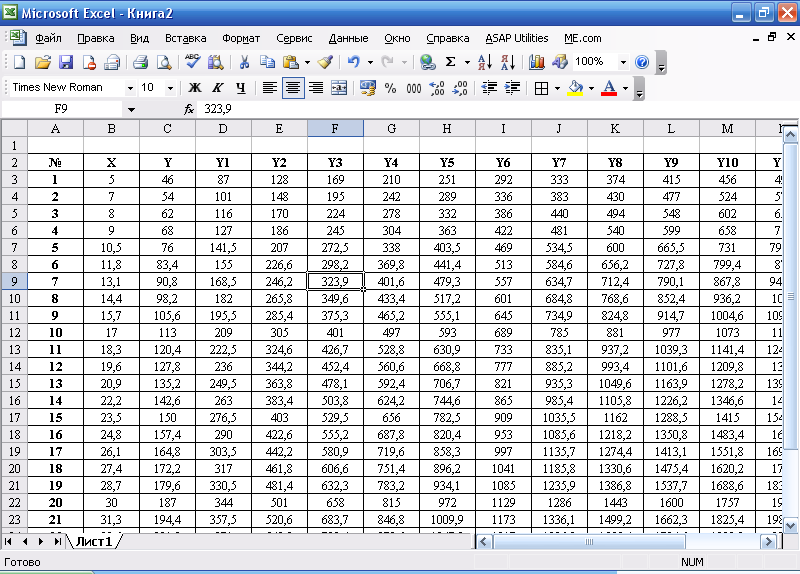800x574 pixels.
Task: Run the spelling check icon
Action: coord(193,62)
